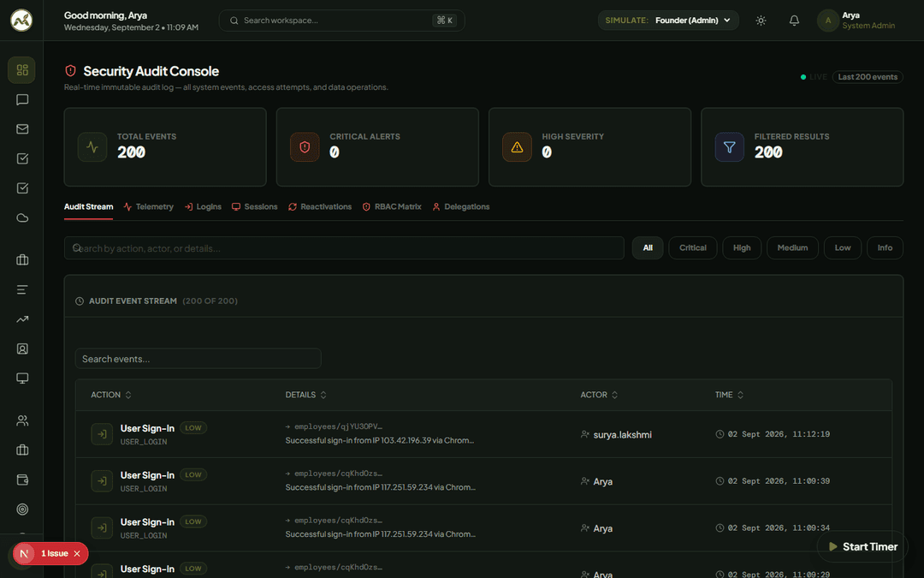Open the wallet icon in sidebar
The image size is (924, 578).
tap(21, 480)
